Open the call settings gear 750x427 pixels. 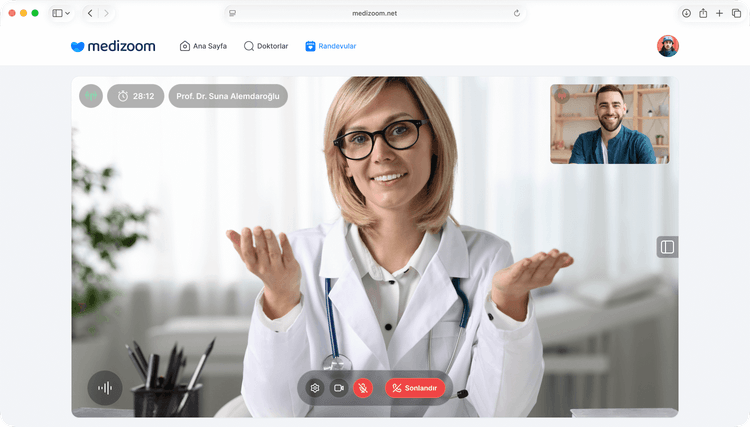[315, 388]
